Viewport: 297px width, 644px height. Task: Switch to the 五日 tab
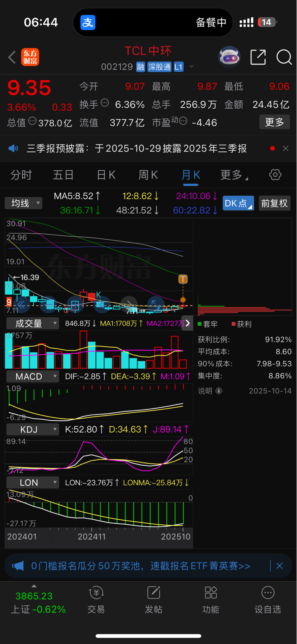[x=63, y=175]
